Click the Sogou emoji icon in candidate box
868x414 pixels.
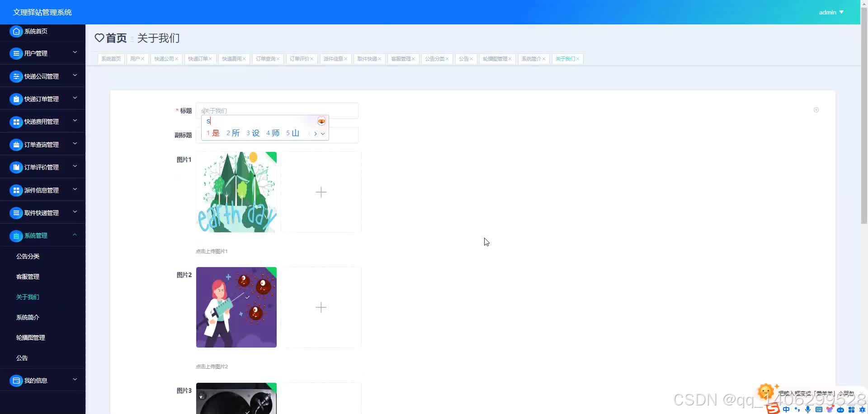pyautogui.click(x=321, y=121)
